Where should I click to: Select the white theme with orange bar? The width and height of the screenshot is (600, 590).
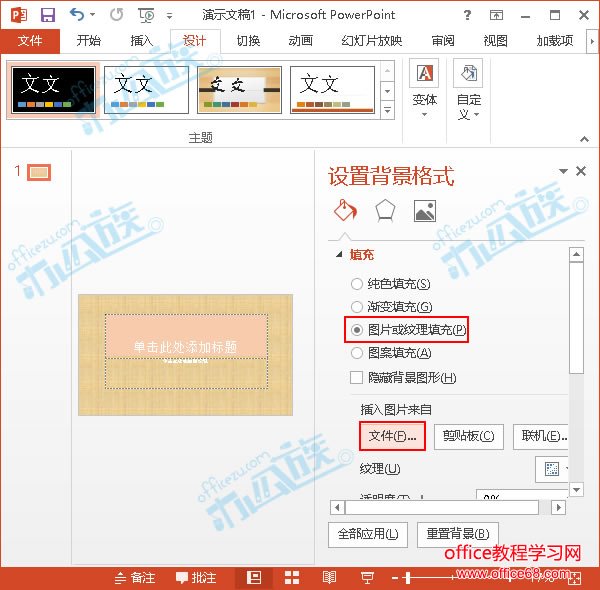click(332, 90)
